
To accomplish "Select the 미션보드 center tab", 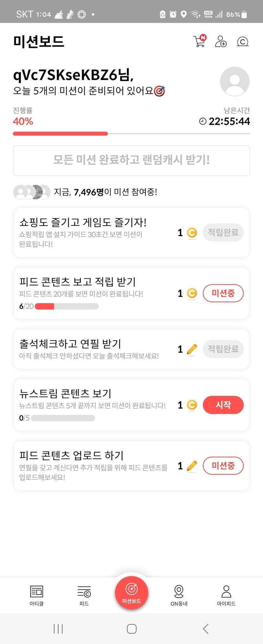I will click(x=131, y=592).
